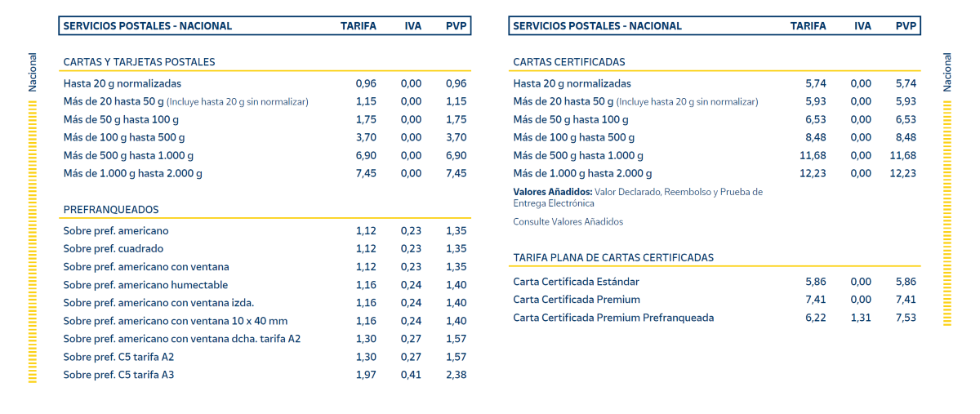The height and width of the screenshot is (414, 980).
Task: Click the Cartas Certificadas section heading
Action: point(568,62)
